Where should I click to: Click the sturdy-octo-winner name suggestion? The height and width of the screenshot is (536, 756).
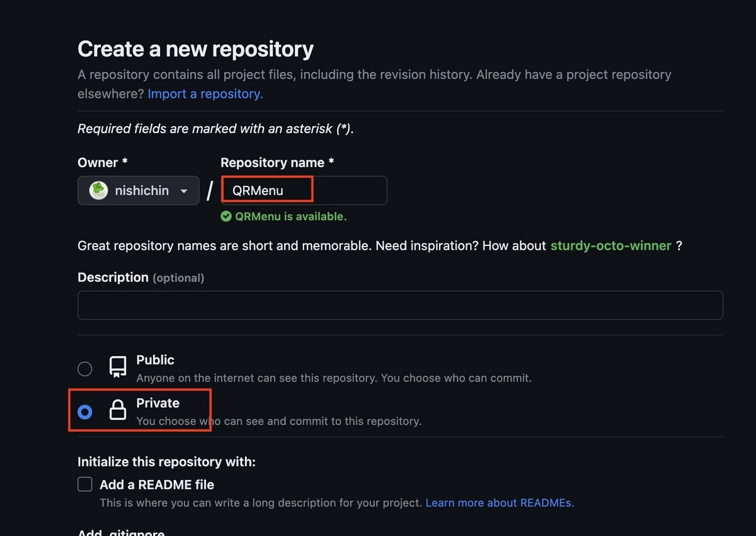[610, 245]
